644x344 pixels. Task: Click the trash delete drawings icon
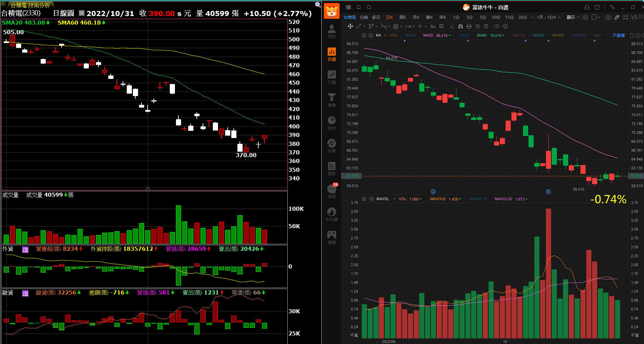(x=486, y=26)
